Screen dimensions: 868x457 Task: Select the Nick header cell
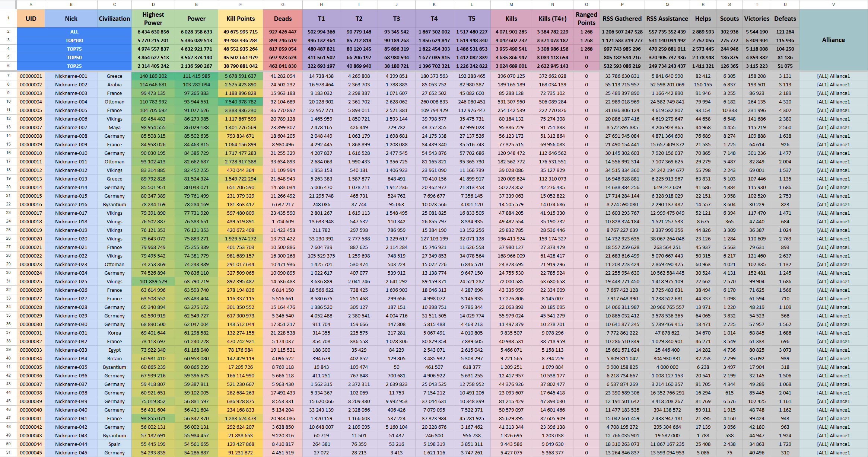click(x=71, y=19)
